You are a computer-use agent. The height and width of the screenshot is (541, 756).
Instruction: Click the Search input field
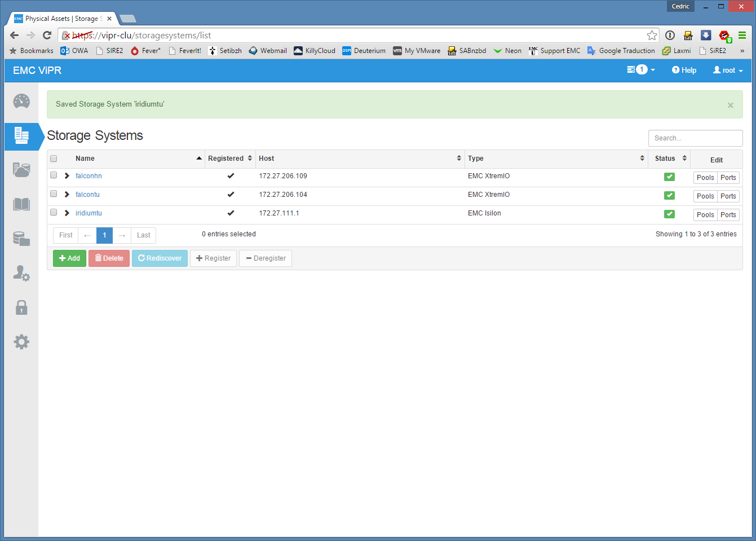(x=695, y=138)
